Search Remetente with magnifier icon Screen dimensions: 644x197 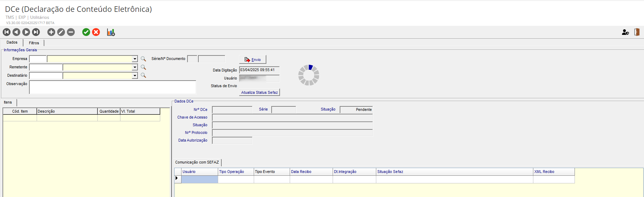(143, 67)
